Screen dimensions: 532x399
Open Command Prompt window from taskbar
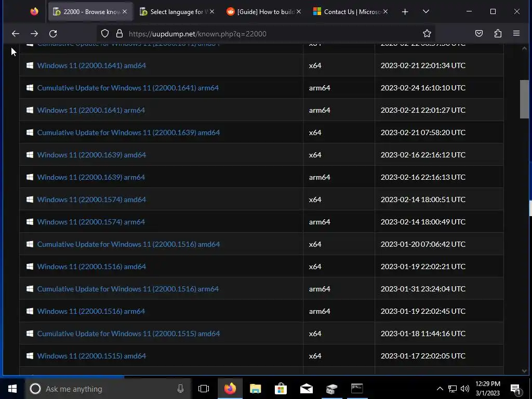click(357, 389)
